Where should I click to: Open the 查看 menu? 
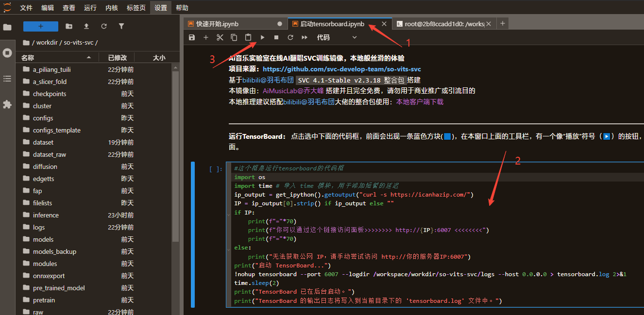point(69,8)
